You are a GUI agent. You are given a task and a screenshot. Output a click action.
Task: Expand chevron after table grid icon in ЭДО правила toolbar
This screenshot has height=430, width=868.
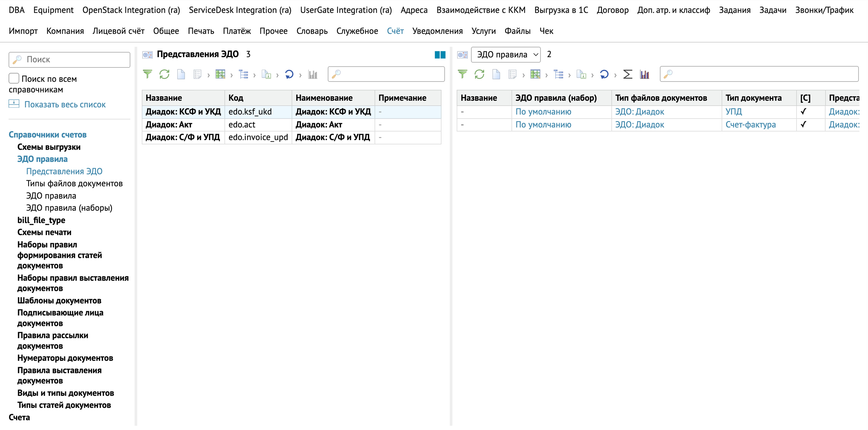547,75
